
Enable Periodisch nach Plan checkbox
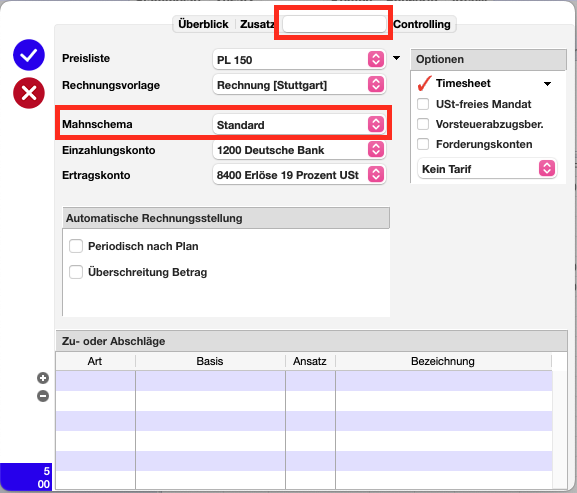76,246
